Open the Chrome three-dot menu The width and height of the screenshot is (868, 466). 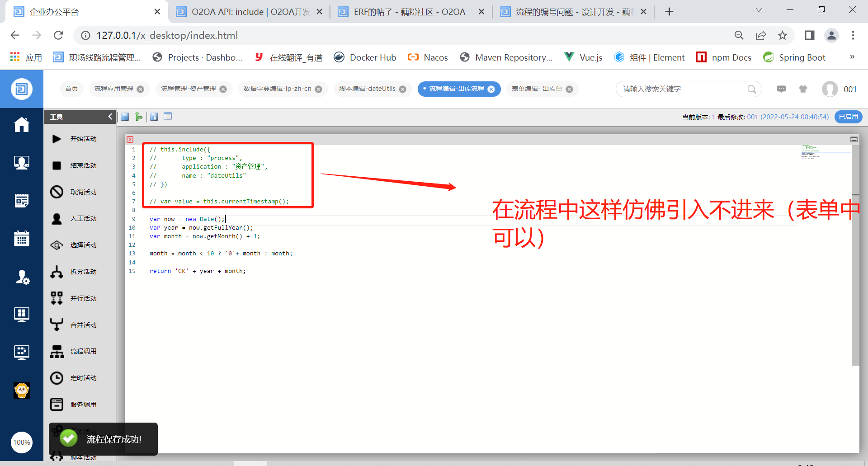[853, 35]
